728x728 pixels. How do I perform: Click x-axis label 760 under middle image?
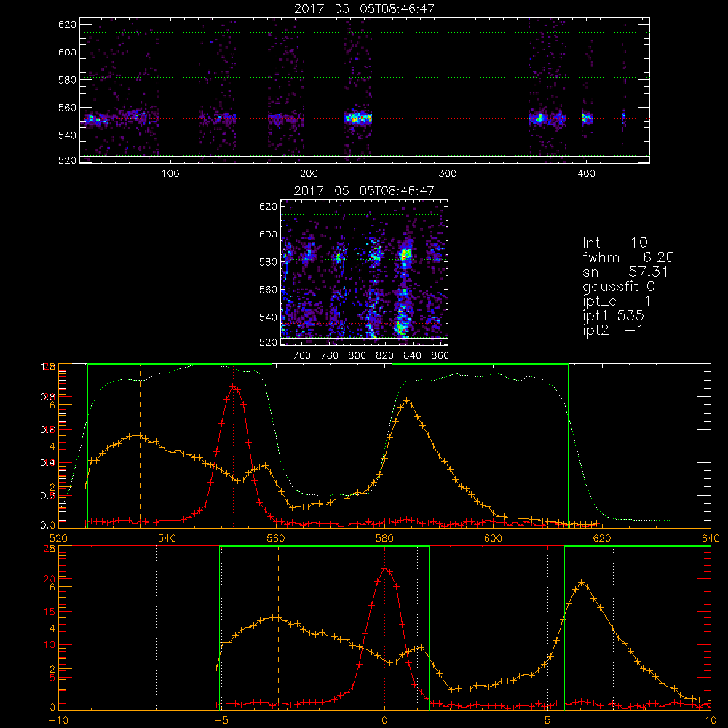tap(302, 356)
